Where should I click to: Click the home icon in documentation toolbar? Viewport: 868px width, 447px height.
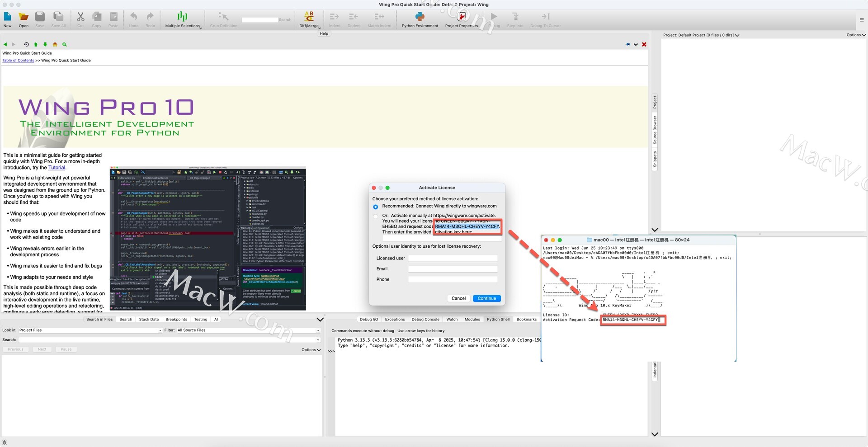55,44
